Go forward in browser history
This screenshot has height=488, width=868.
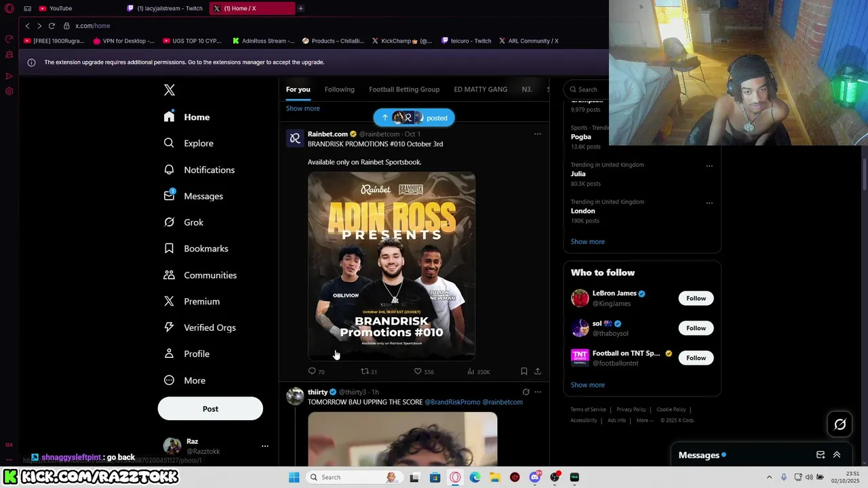39,26
